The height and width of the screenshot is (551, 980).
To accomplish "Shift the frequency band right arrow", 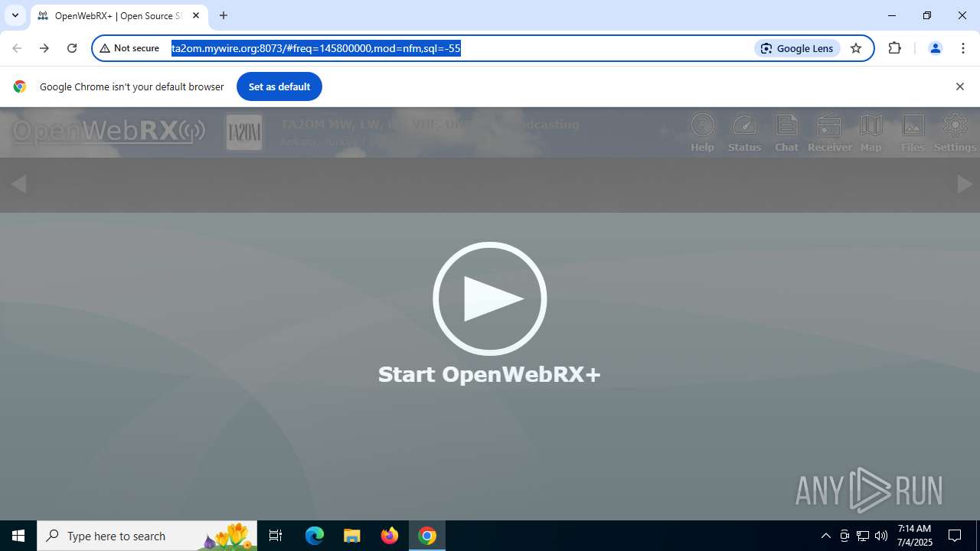I will [x=965, y=184].
